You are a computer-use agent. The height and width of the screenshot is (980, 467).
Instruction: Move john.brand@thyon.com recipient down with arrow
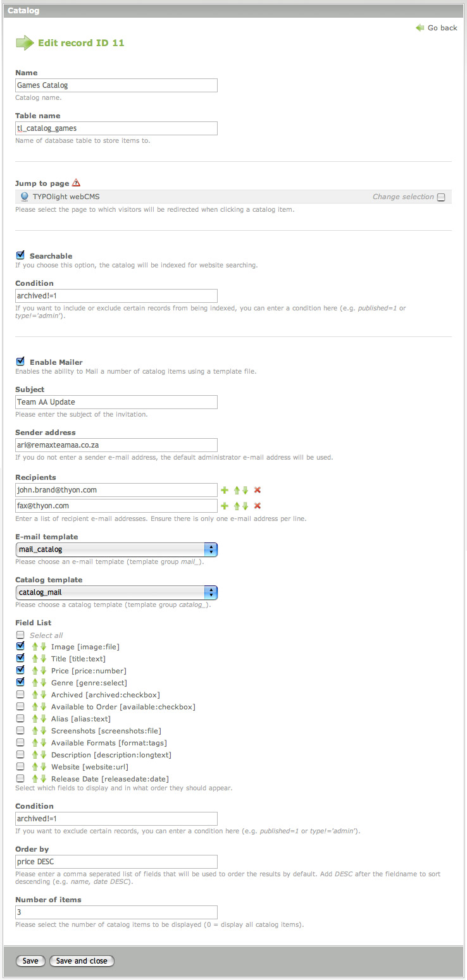245,490
